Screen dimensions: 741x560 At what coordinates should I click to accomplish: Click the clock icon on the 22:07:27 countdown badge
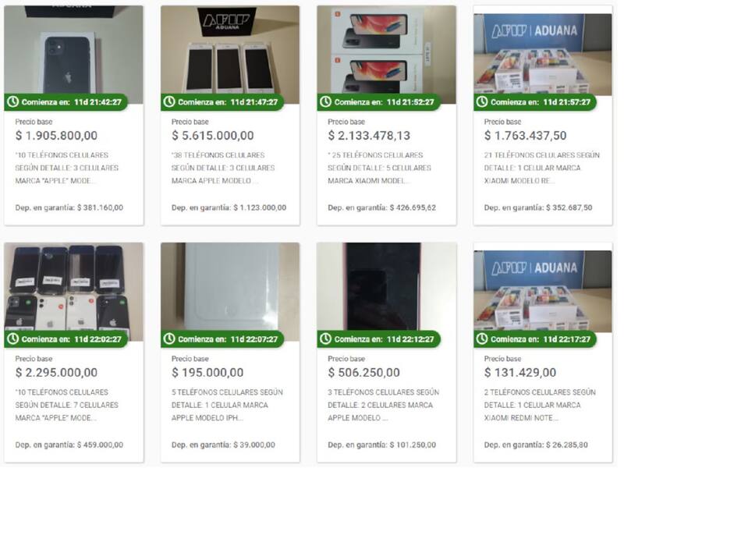coord(169,338)
